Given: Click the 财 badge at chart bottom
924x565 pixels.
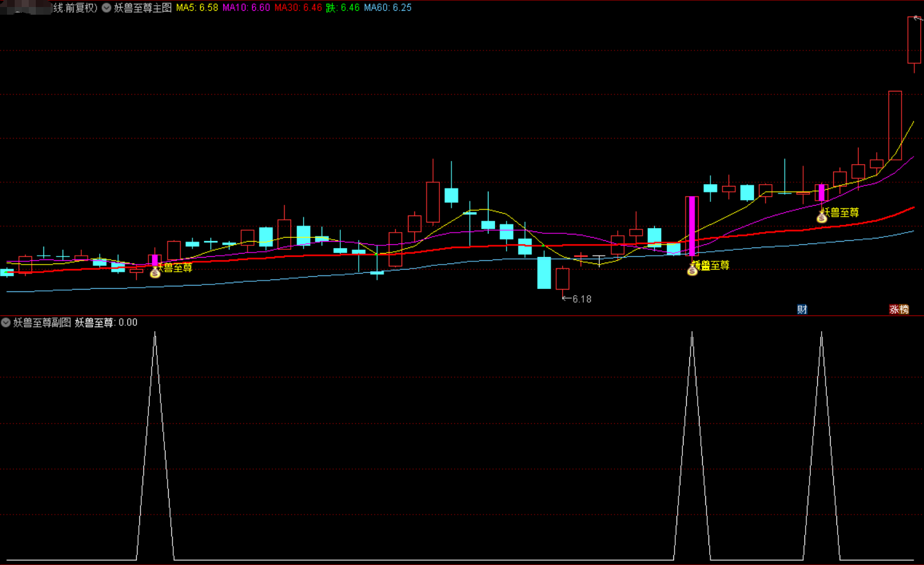Looking at the screenshot, I should click(802, 309).
